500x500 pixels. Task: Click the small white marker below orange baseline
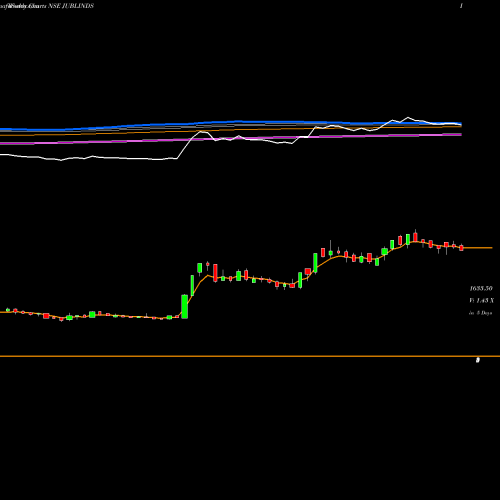pyautogui.click(x=478, y=360)
